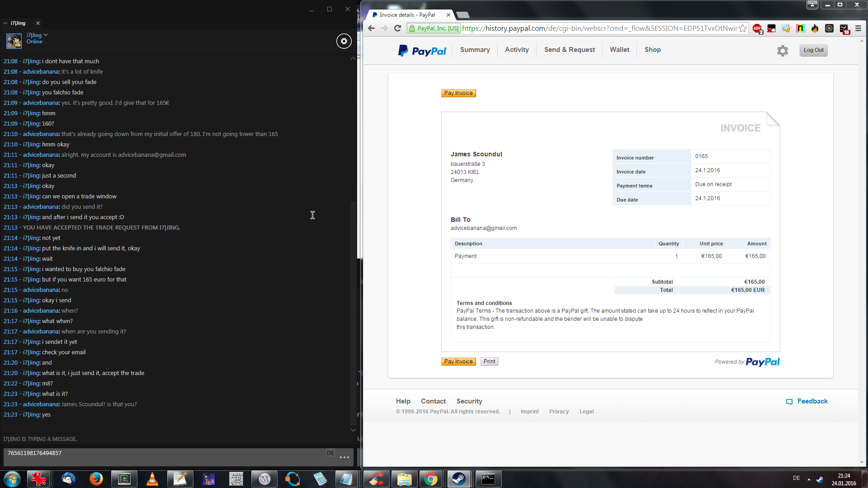Screen dimensions: 868x488
Task: Open the chat options three-dots menu
Action: (x=344, y=457)
